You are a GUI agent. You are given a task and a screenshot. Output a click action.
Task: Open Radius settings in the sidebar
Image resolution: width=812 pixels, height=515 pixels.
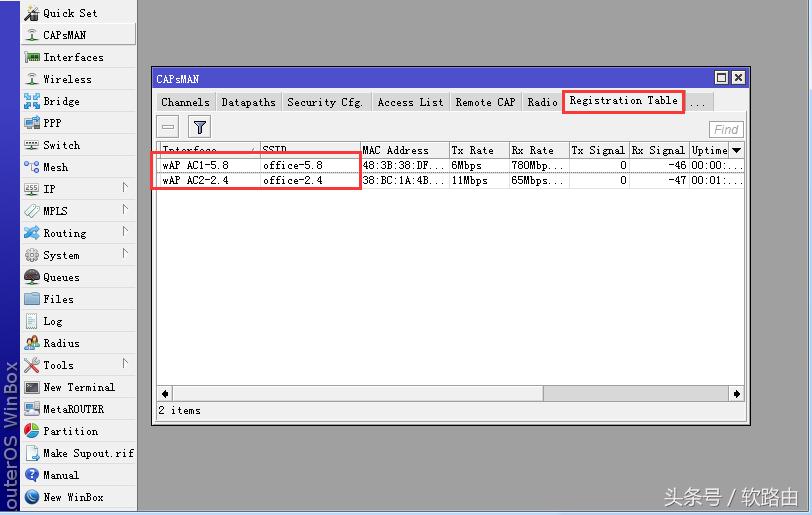pos(61,343)
